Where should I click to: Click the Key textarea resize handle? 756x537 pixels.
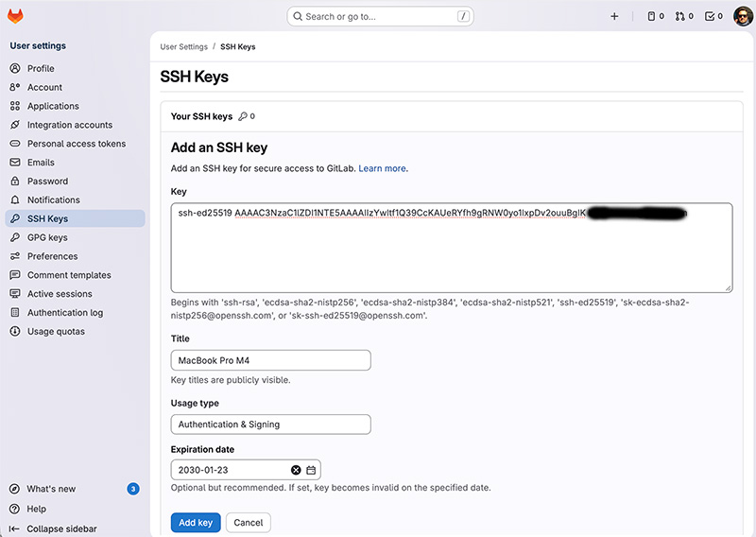pos(728,288)
